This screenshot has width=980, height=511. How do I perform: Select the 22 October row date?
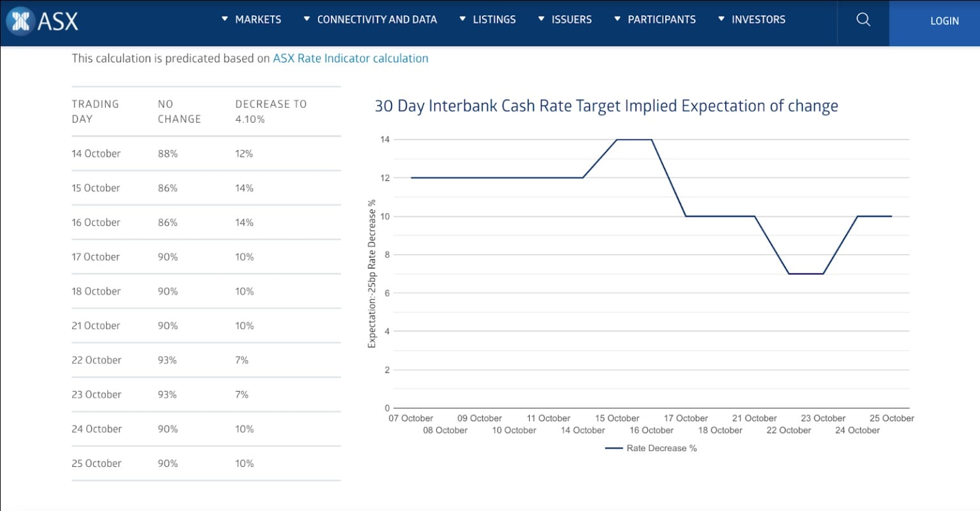[96, 361]
